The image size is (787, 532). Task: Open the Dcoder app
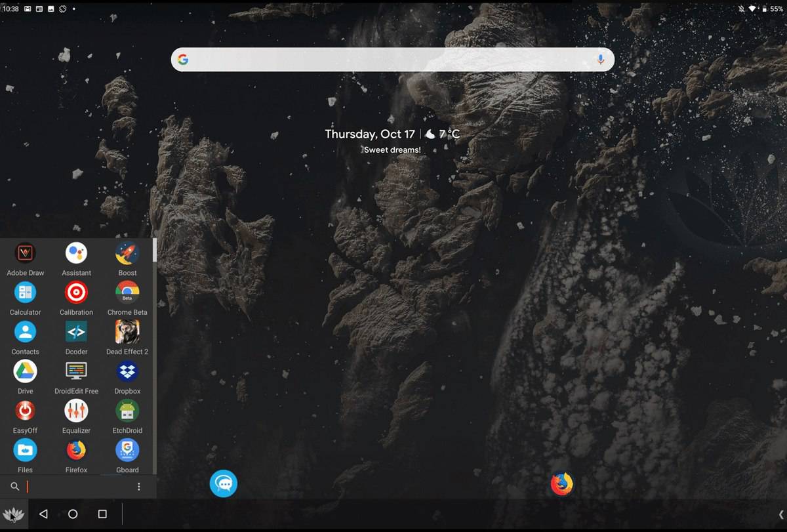pos(76,332)
